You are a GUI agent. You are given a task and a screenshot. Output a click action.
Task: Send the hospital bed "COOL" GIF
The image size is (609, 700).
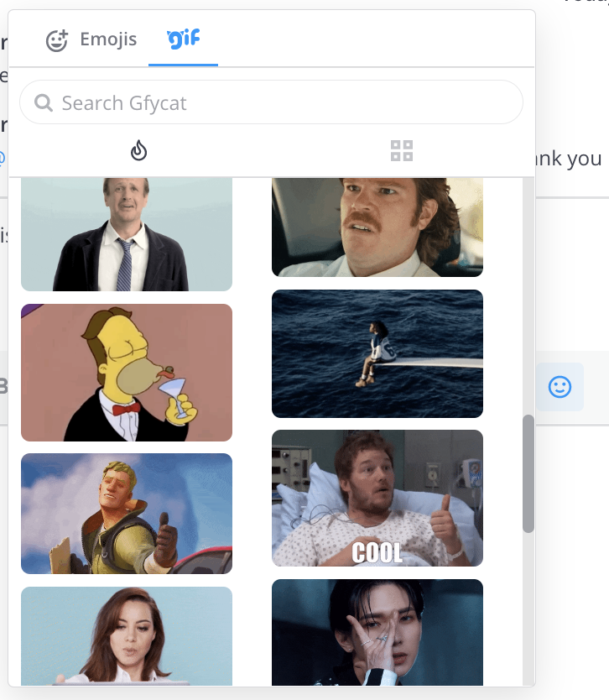point(377,498)
